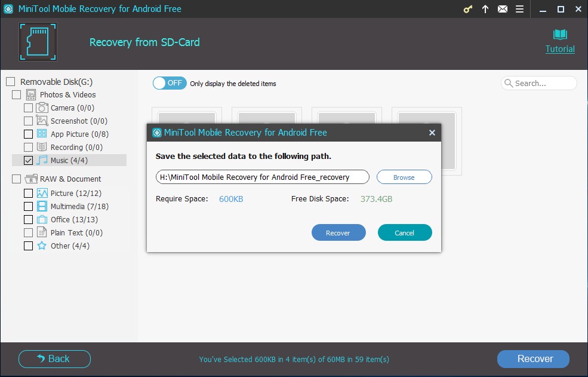
Task: Click the App Picture category icon
Action: 42,134
